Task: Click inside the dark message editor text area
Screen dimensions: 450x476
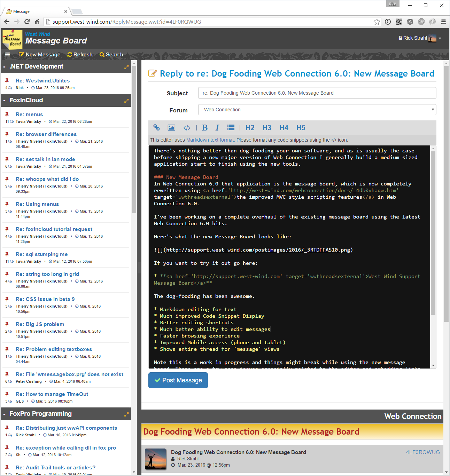Action: point(289,257)
